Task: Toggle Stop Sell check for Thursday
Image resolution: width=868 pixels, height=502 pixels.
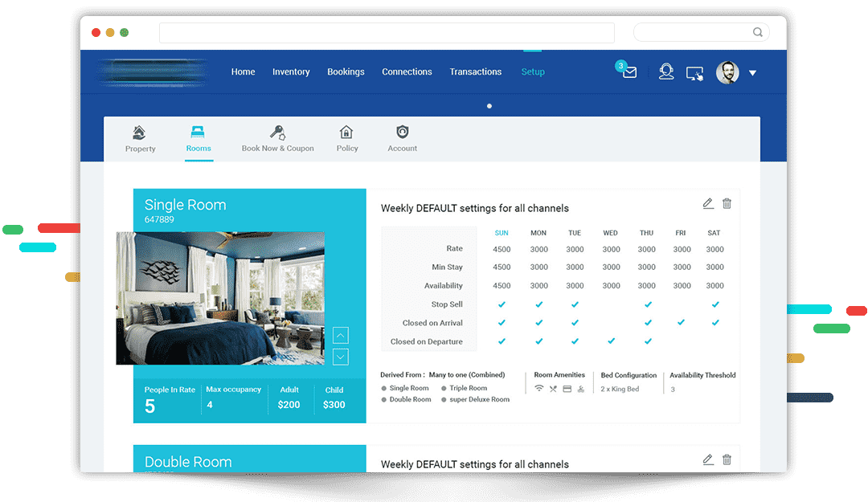Action: click(x=648, y=304)
